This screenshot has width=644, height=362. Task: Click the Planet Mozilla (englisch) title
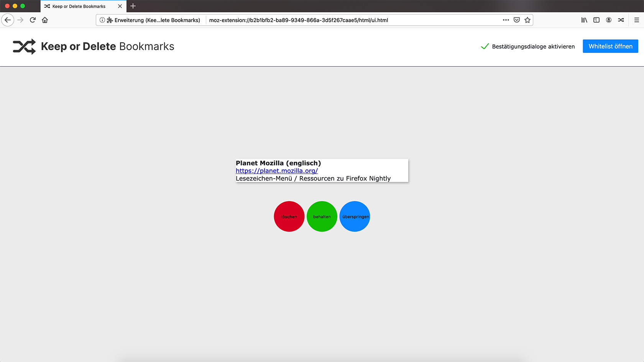tap(278, 163)
